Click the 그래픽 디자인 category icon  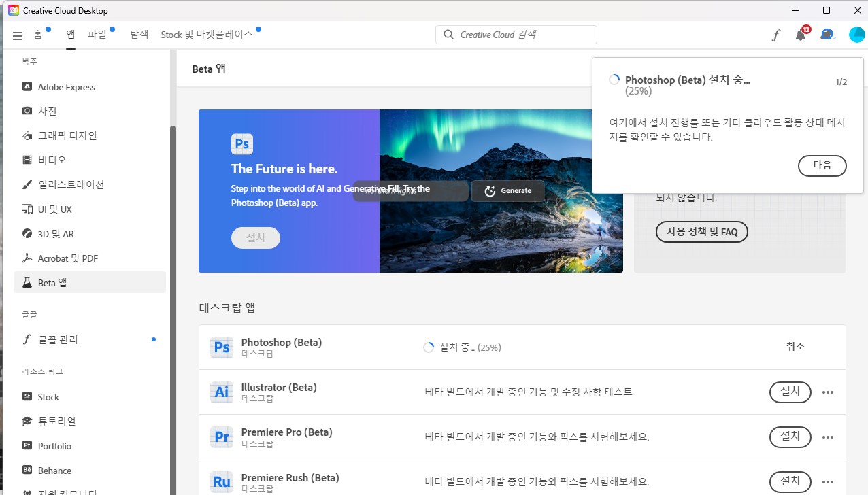pyautogui.click(x=27, y=135)
